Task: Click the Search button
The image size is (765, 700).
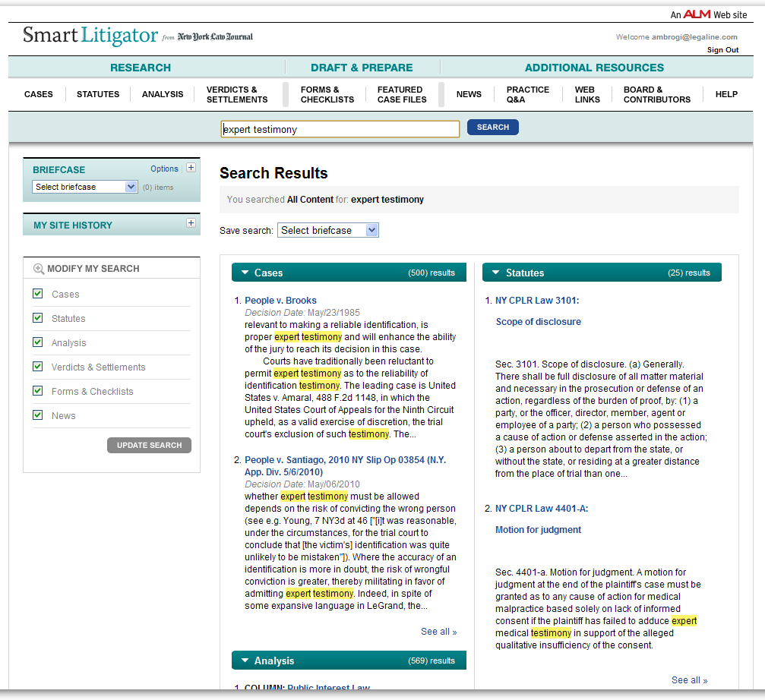Action: (x=493, y=128)
